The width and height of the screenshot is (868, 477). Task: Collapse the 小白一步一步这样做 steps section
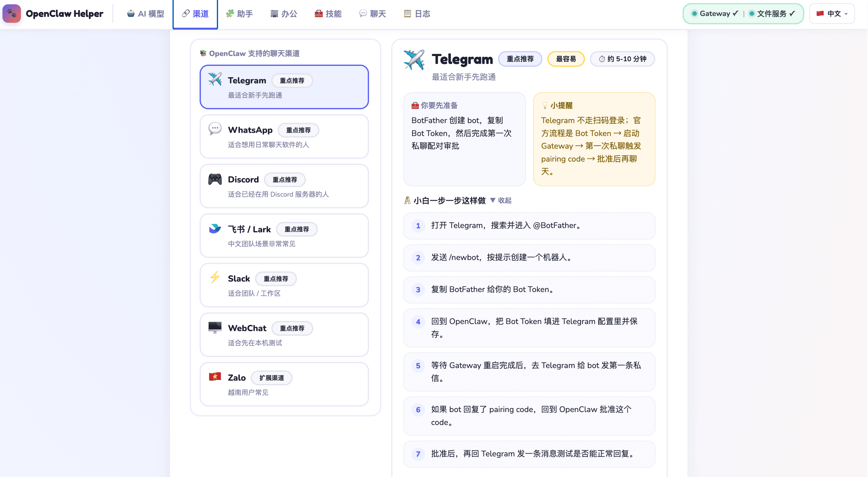[501, 201]
